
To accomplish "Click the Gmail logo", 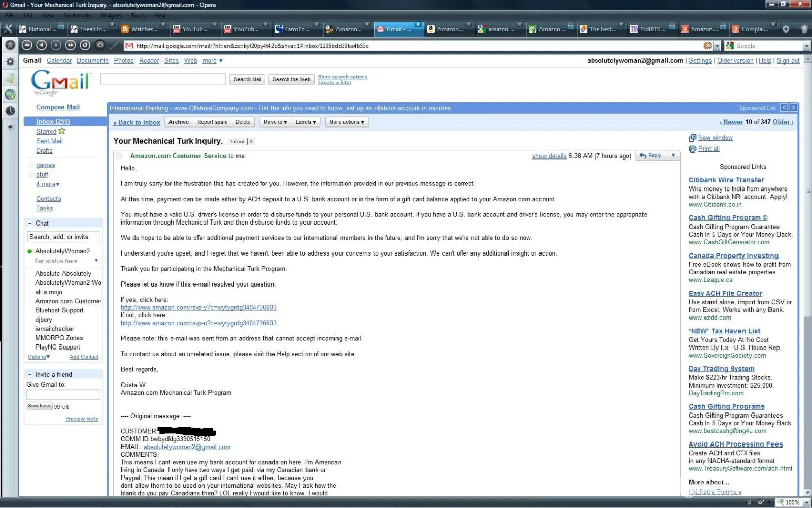I will tap(60, 82).
